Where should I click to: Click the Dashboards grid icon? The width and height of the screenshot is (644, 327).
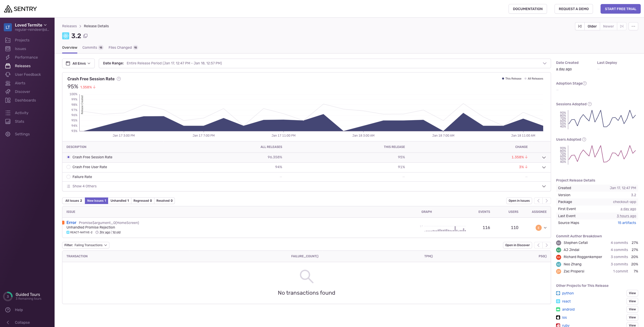pos(8,100)
